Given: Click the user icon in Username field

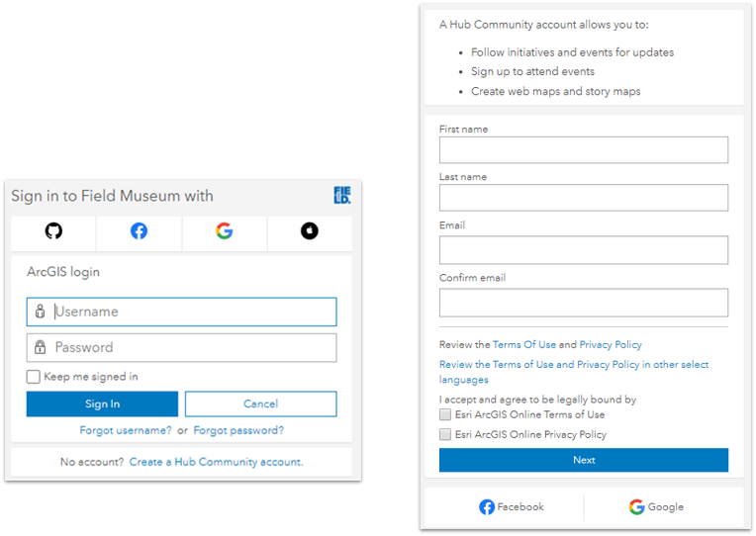Looking at the screenshot, I should tap(40, 312).
